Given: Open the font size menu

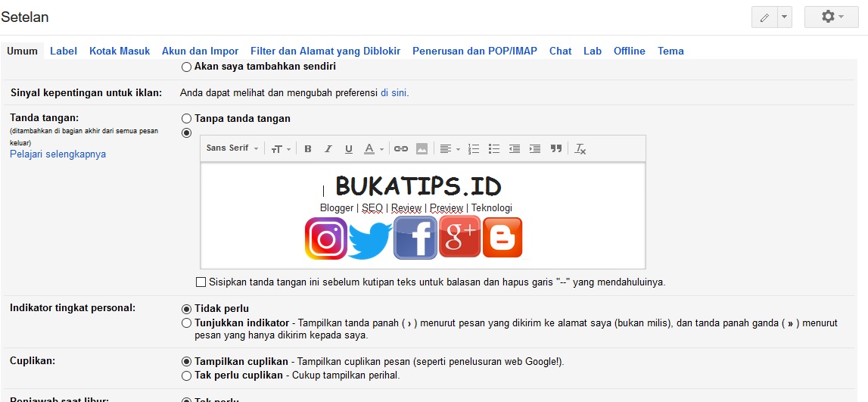Looking at the screenshot, I should coord(281,148).
